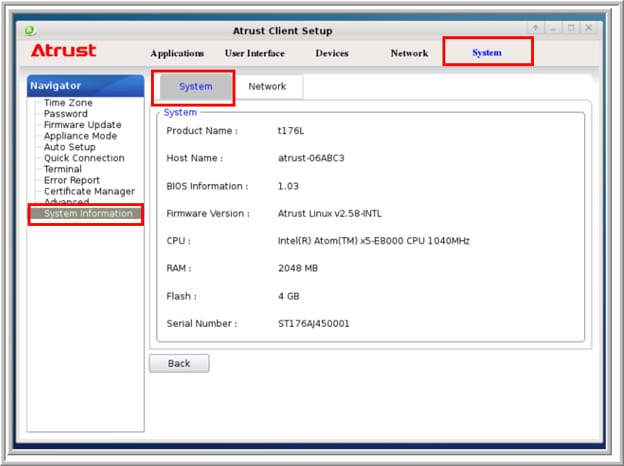Select the System sub-tab
624x466 pixels.
[195, 86]
